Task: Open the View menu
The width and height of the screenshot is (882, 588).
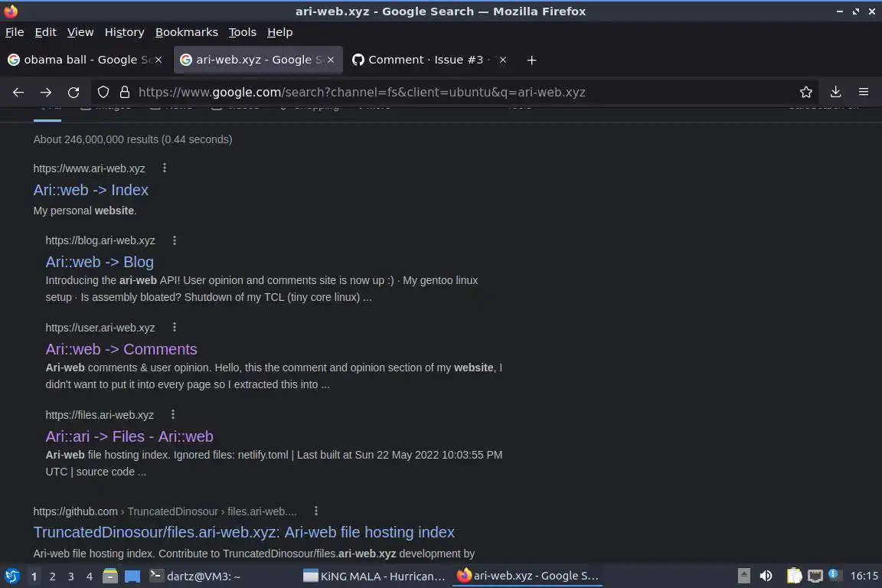Action: (80, 32)
